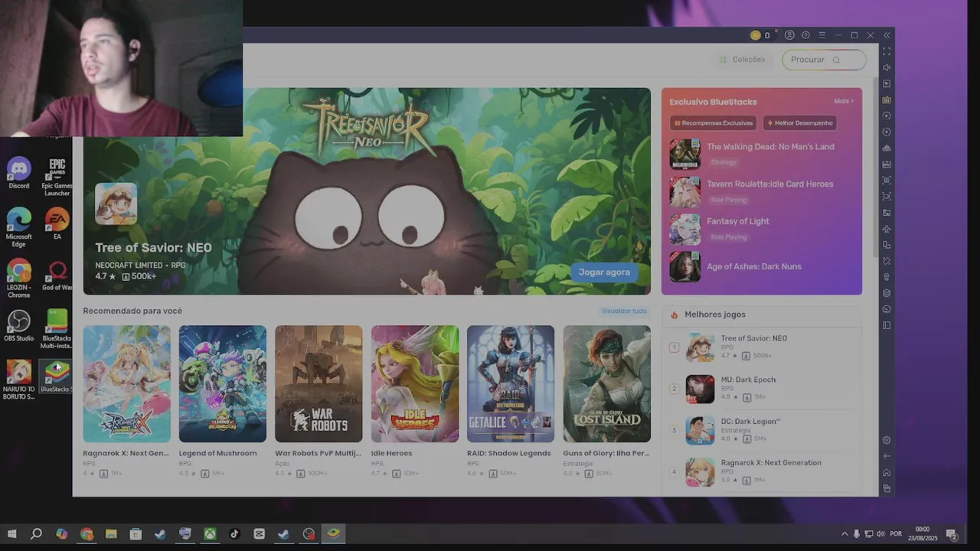This screenshot has height=551, width=980.
Task: Open BlueStacks settings gear icon
Action: (x=887, y=440)
